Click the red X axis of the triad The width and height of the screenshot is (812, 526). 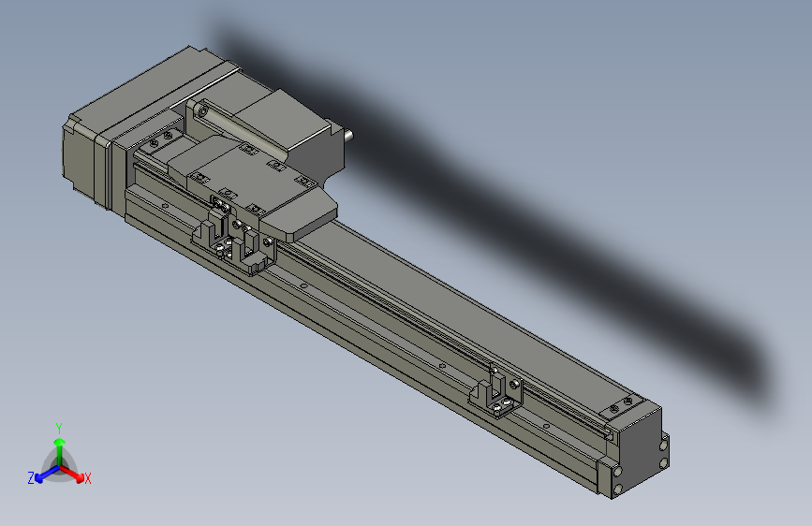click(72, 474)
